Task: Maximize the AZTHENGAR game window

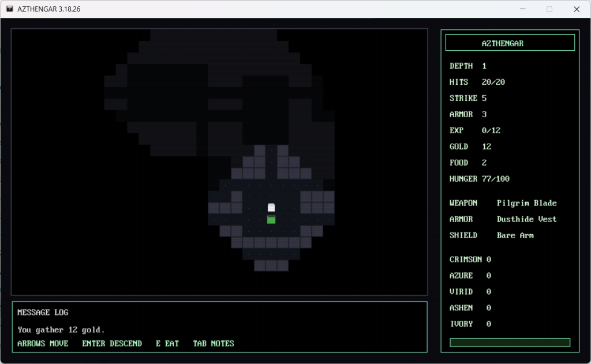Action: point(549,9)
